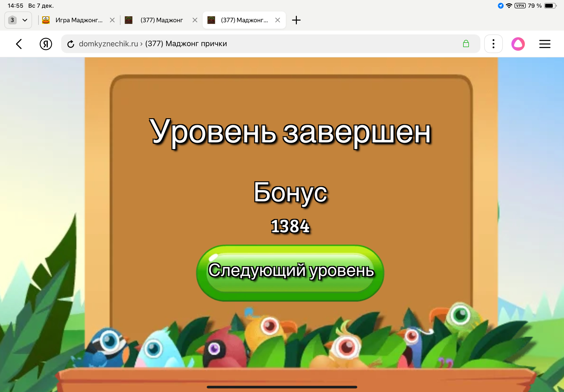Click the bonus score 1384
The width and height of the screenshot is (564, 392).
pos(290,226)
